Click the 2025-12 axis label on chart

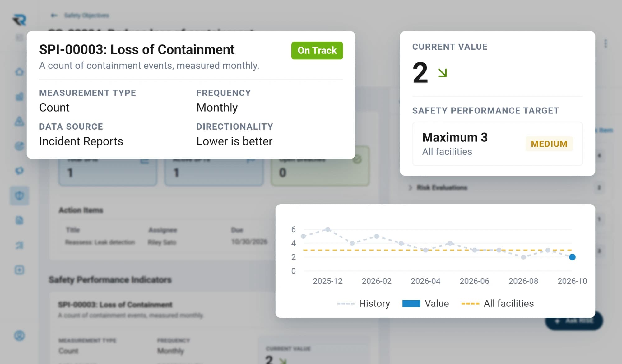coord(327,281)
